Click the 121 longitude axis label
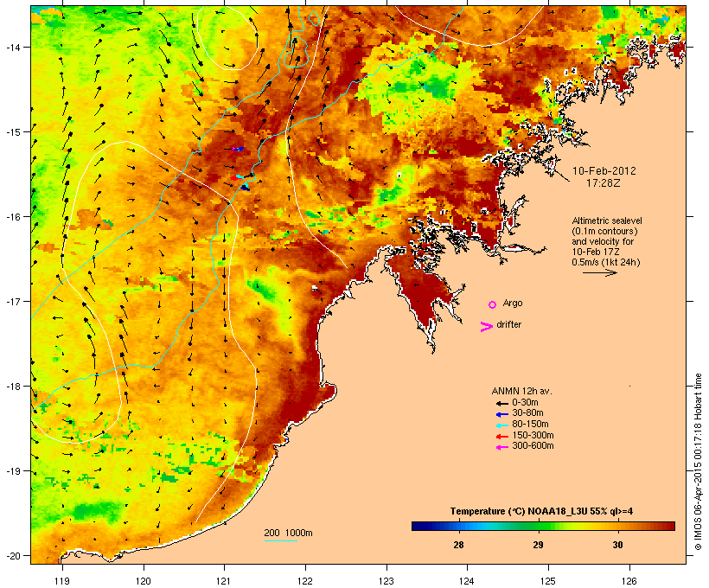 (224, 581)
